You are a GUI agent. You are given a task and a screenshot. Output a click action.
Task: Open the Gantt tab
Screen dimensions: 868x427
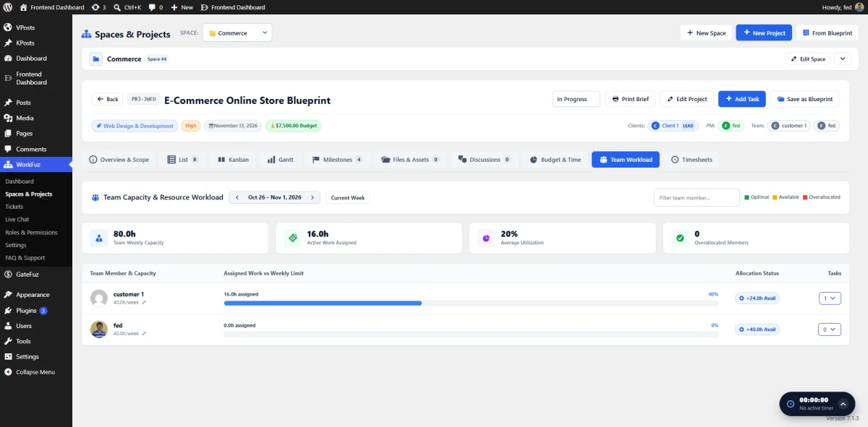[281, 160]
